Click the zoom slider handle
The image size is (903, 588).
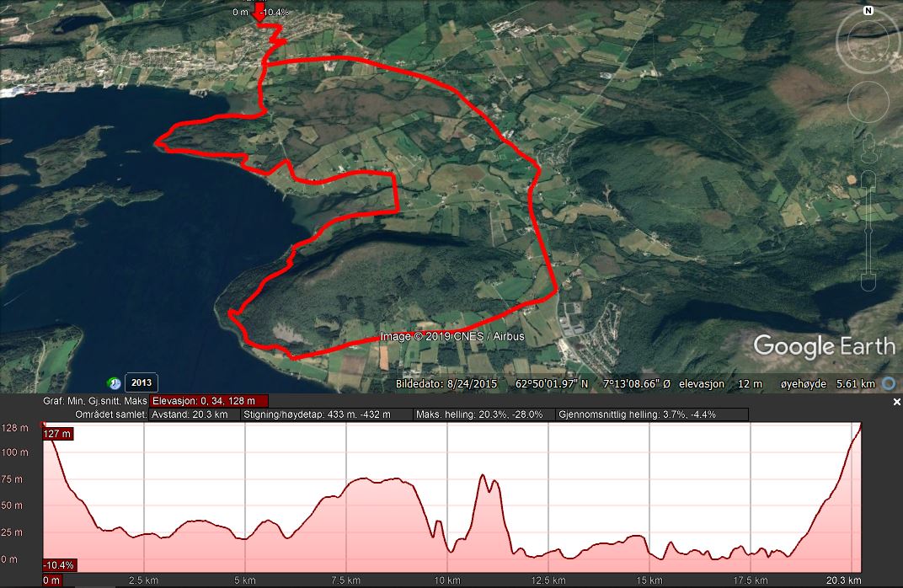(x=868, y=231)
